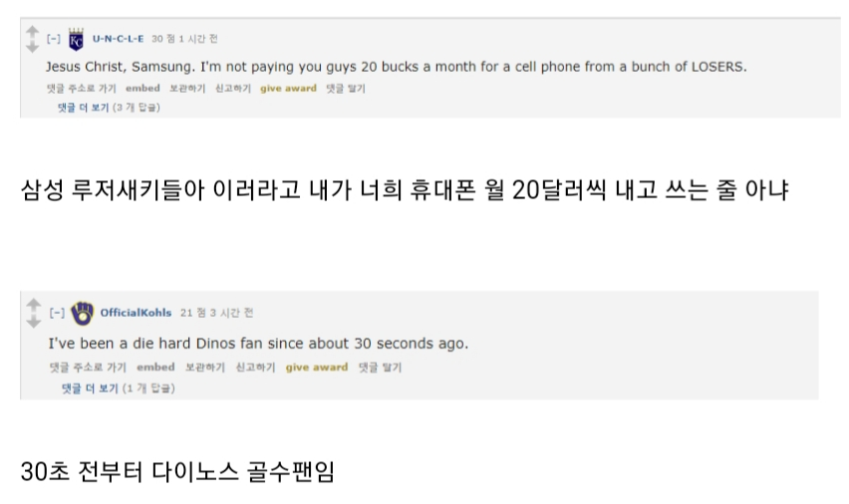
Task: Collapse the U-N-C-L-E comment with [–]
Action: tap(55, 40)
